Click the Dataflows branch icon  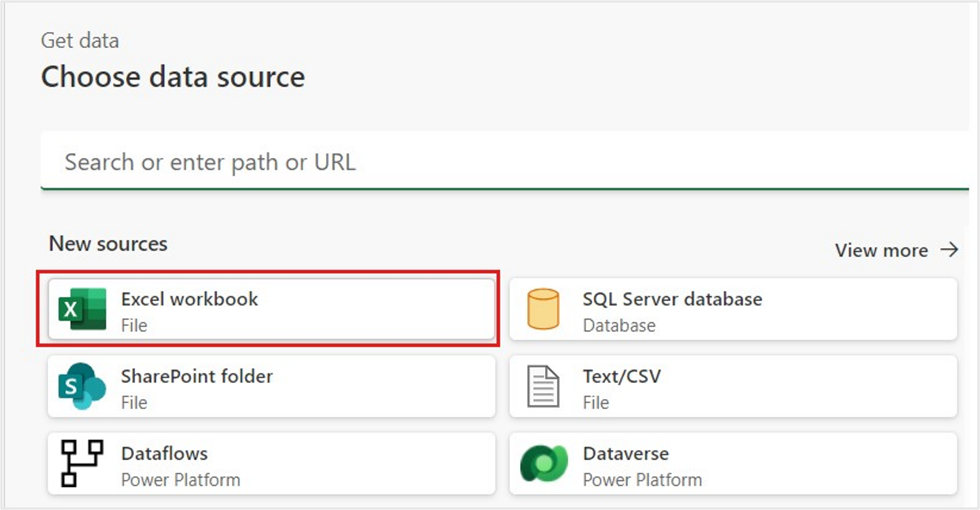tap(82, 463)
